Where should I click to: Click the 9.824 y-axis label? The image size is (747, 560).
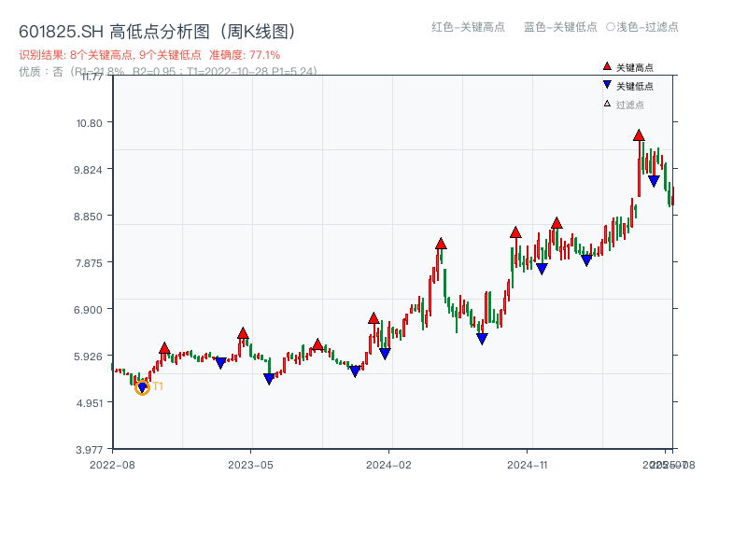point(88,170)
